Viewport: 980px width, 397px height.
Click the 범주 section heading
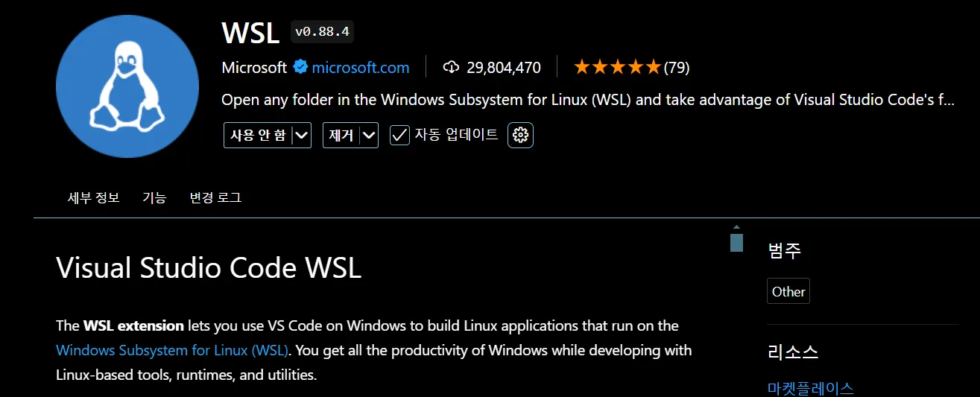tap(785, 250)
